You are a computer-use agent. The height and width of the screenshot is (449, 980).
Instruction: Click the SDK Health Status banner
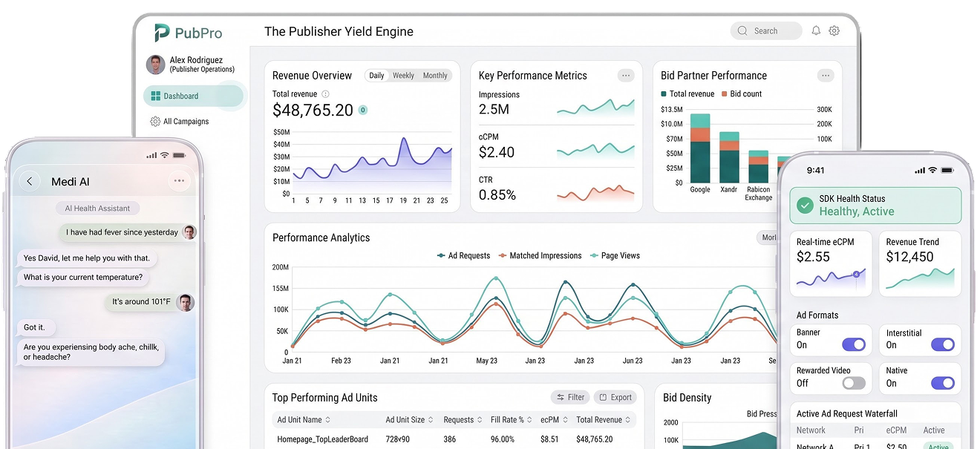875,206
